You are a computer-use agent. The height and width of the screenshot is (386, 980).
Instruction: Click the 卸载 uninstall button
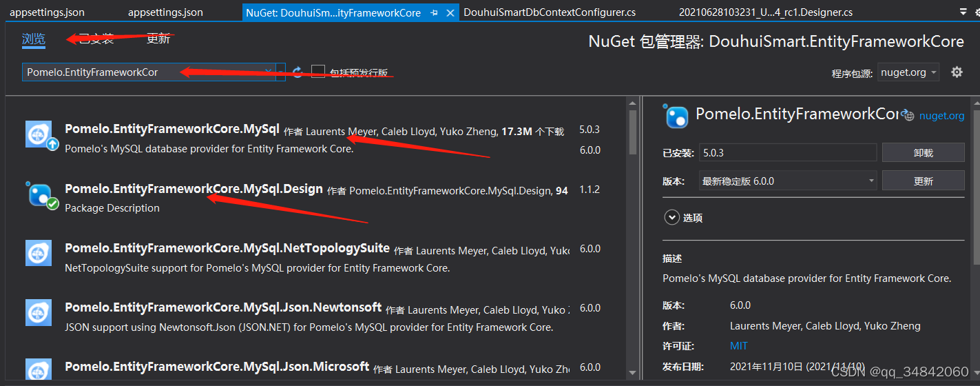923,152
